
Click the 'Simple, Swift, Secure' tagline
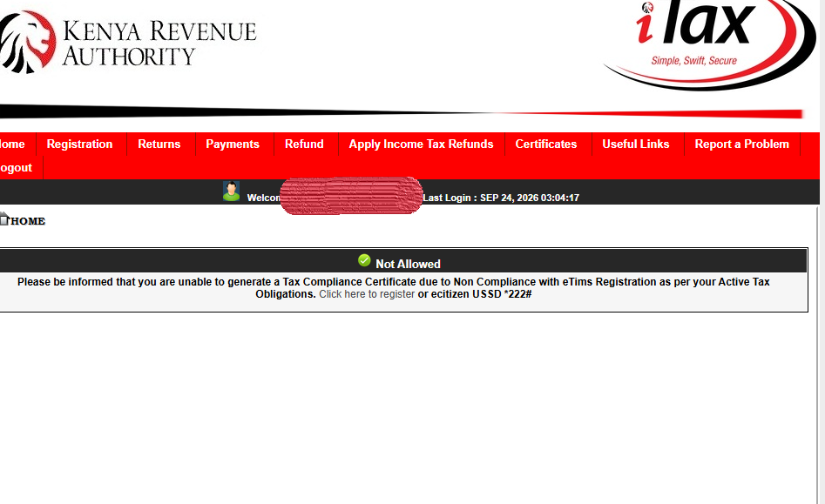(x=694, y=60)
